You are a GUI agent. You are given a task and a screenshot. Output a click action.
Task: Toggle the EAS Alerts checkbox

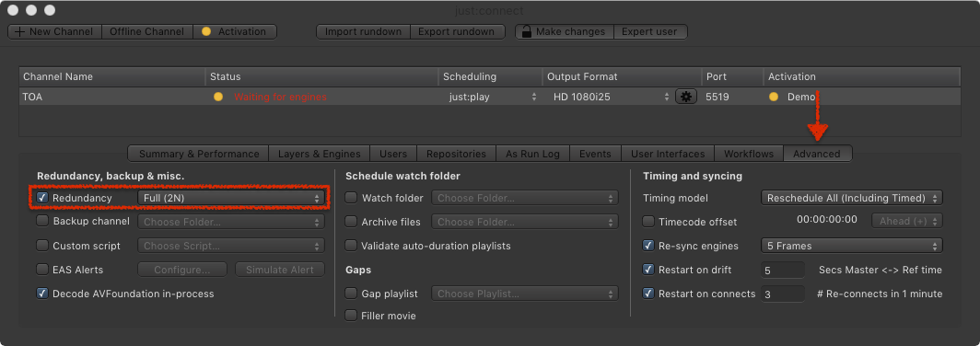(x=42, y=270)
